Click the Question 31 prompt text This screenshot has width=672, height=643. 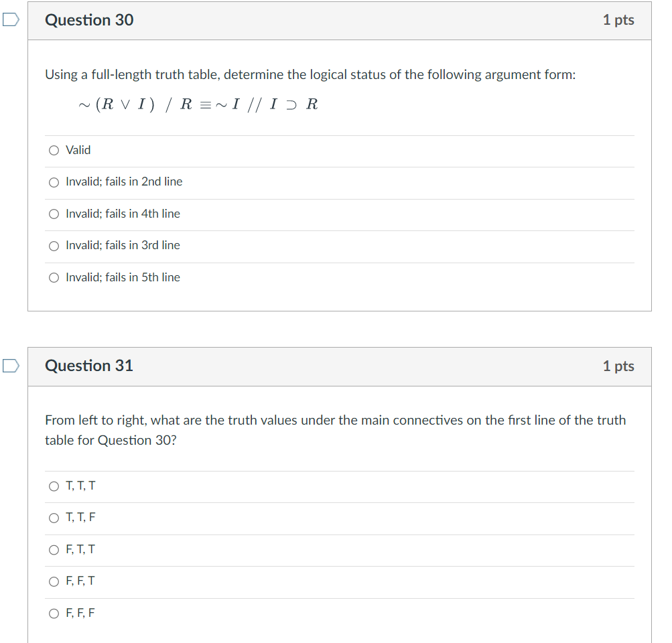pos(335,430)
